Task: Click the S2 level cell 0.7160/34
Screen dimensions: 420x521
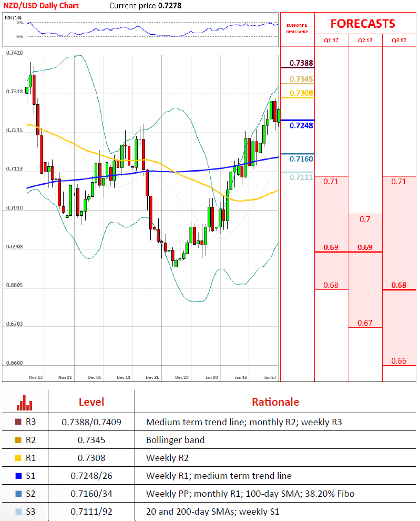Action: pyautogui.click(x=91, y=494)
